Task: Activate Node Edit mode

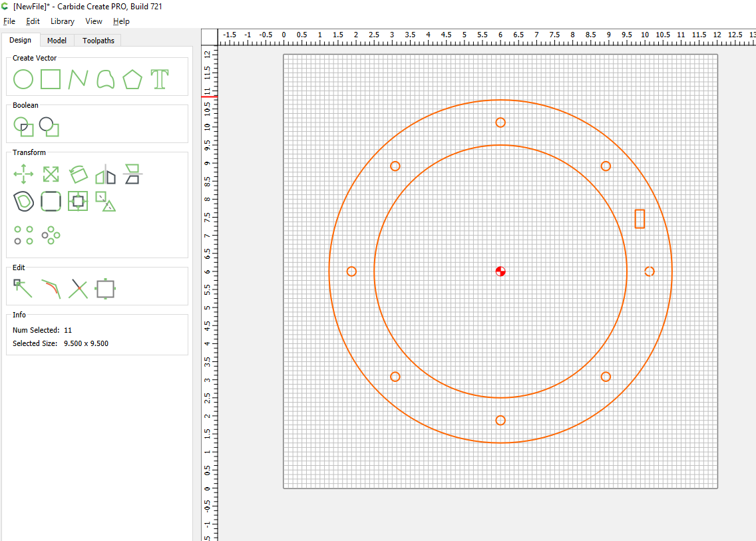Action: pyautogui.click(x=23, y=288)
